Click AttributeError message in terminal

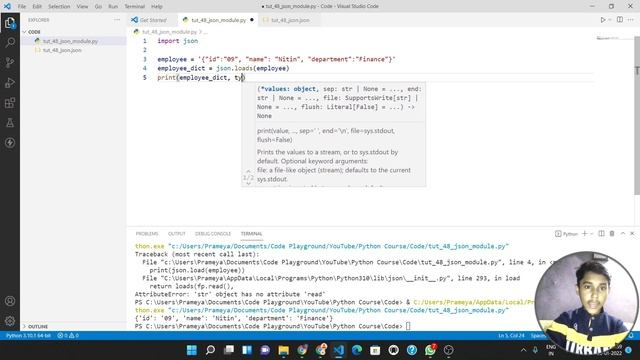click(x=230, y=294)
